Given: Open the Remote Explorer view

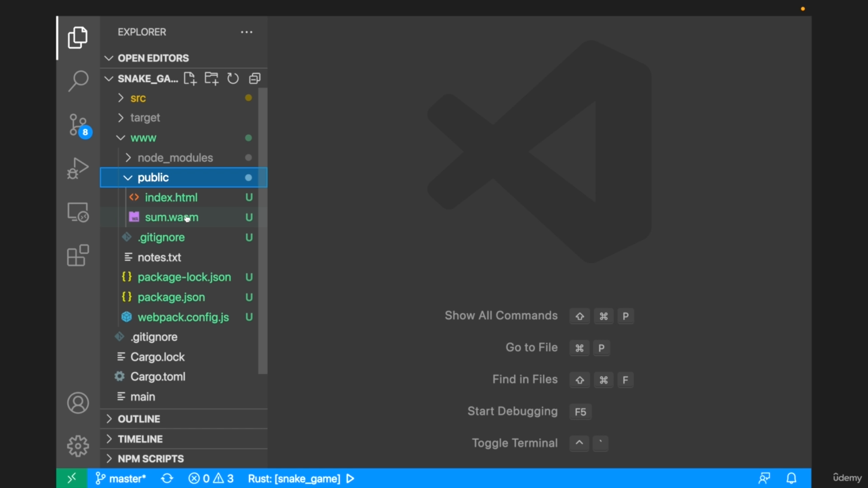Looking at the screenshot, I should click(78, 213).
